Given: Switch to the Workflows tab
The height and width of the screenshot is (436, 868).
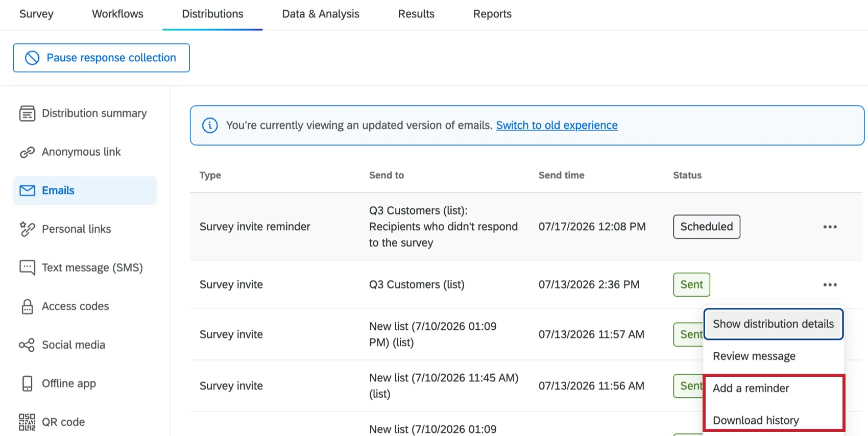Looking at the screenshot, I should (x=117, y=14).
